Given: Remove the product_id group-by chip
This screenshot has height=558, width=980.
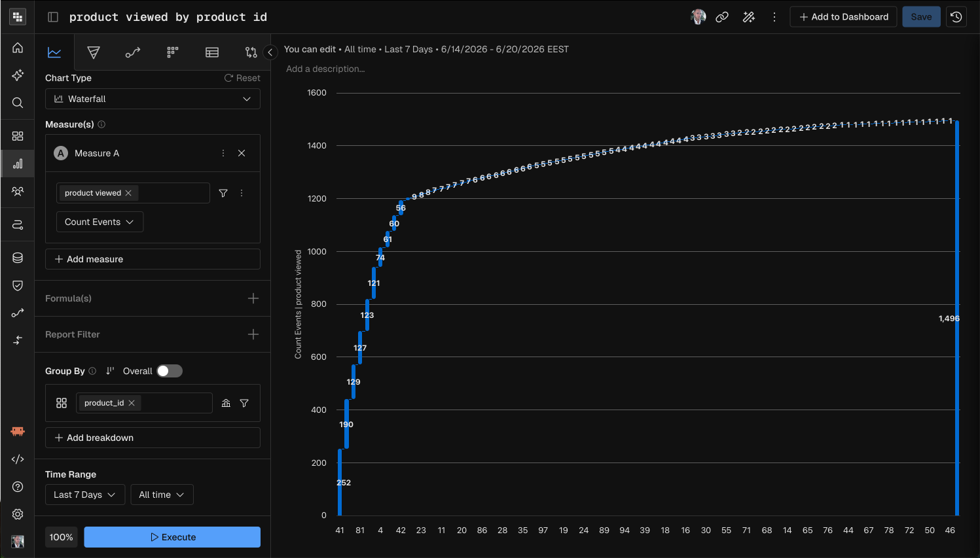Looking at the screenshot, I should [132, 403].
